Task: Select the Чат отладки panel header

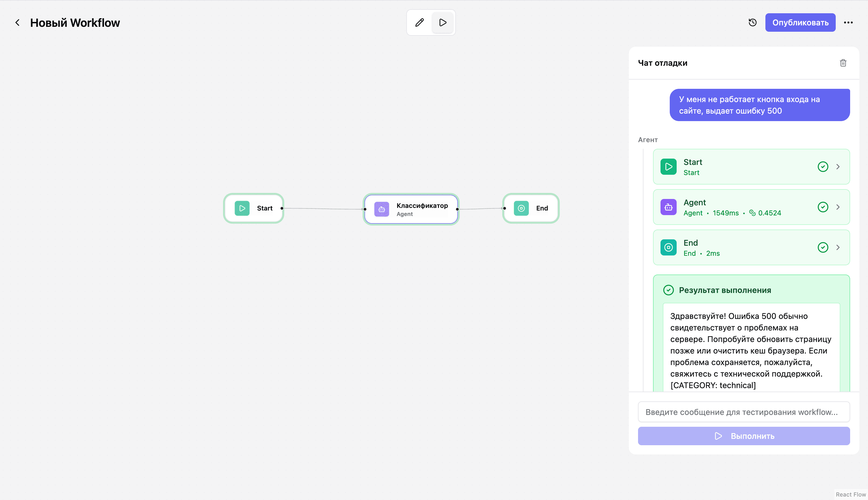Action: point(663,63)
